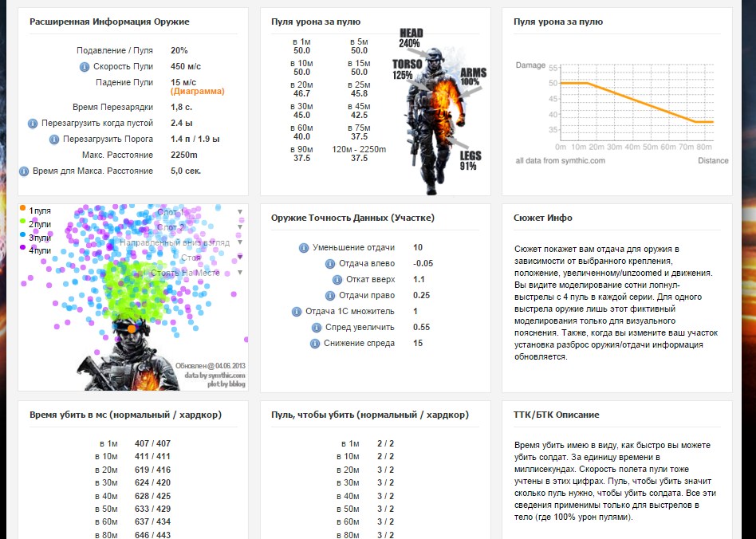Viewport: 756px width, 539px height.
Task: Click info icon beside Перезагрузить Порога
Action: tap(54, 139)
